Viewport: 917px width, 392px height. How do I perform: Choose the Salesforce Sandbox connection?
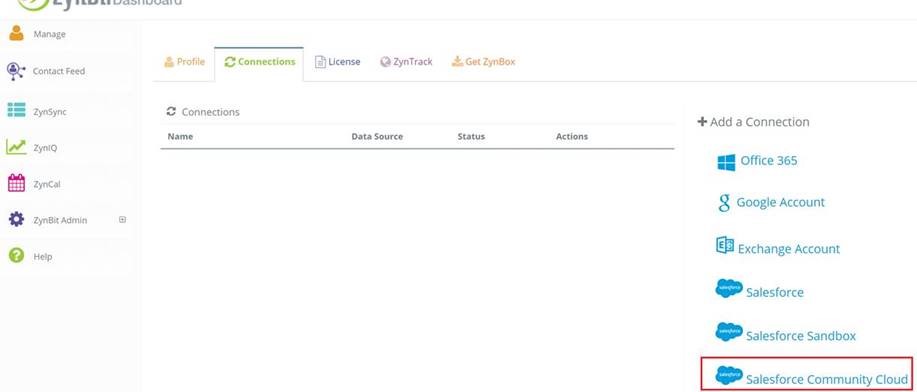point(785,334)
